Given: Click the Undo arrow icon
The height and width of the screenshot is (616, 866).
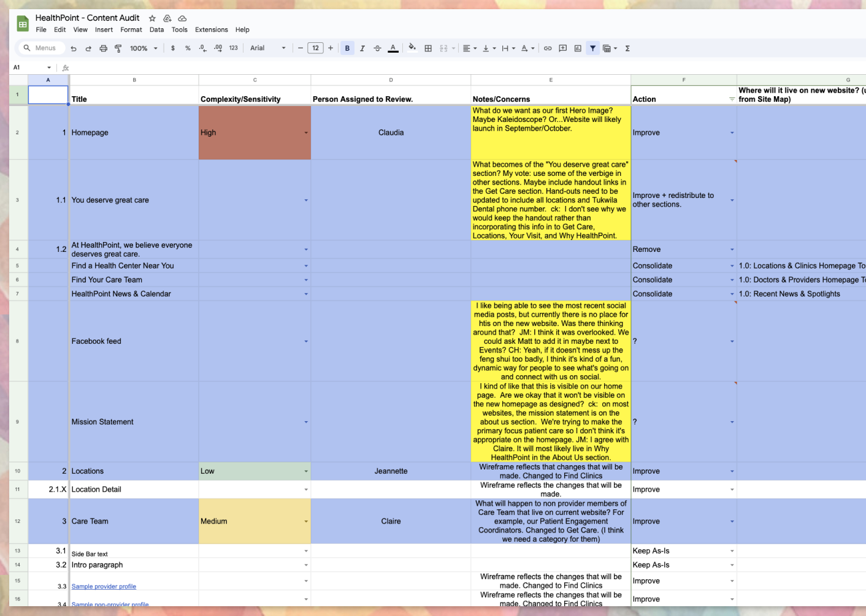Looking at the screenshot, I should [74, 48].
